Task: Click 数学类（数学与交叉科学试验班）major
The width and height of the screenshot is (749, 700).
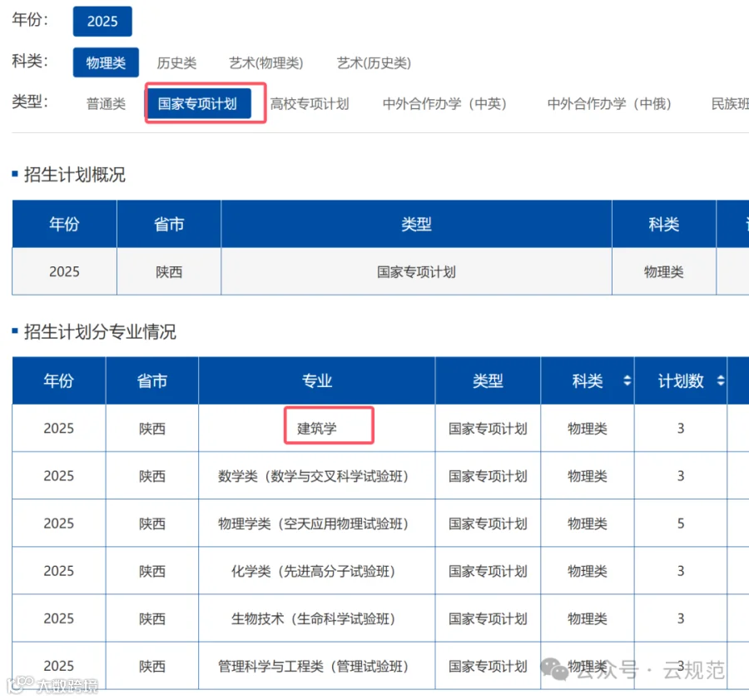Action: [316, 475]
